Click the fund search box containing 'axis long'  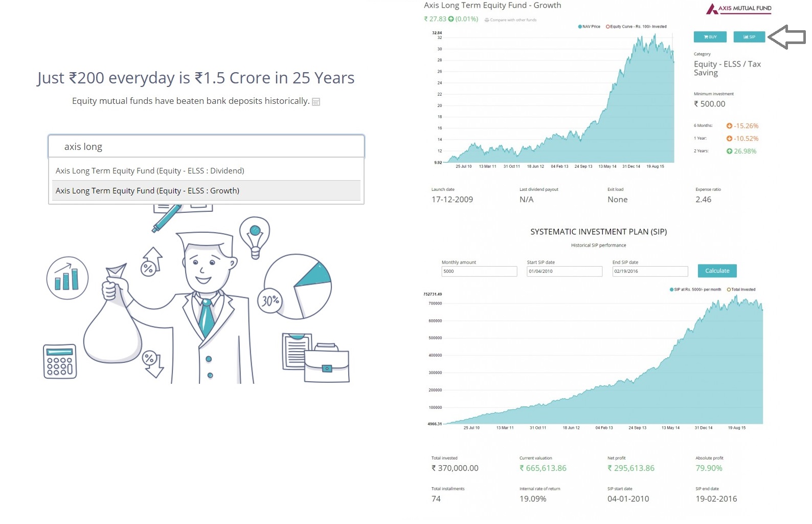click(x=206, y=147)
